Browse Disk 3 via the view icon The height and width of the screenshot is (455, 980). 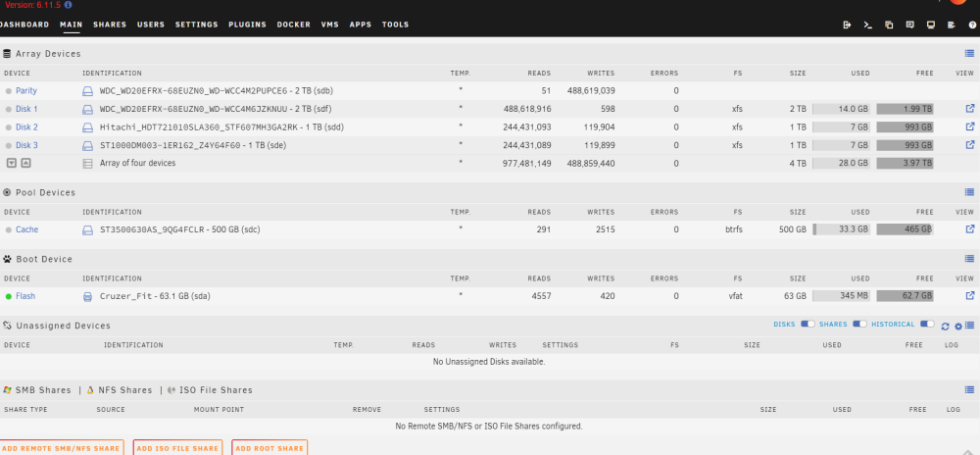tap(970, 144)
